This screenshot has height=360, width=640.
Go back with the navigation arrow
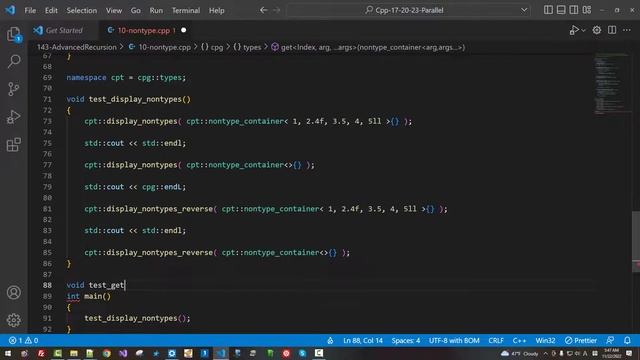click(x=264, y=10)
